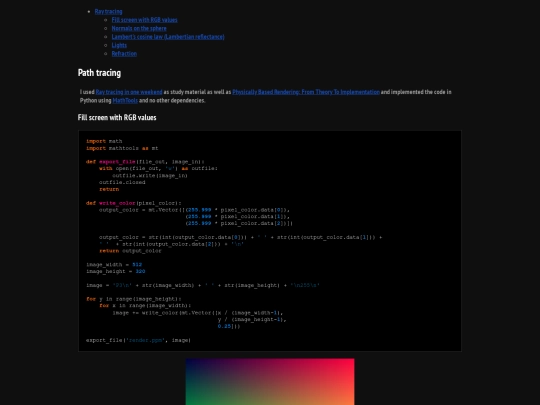Click the 'import mathtools as mt' line

(122, 148)
